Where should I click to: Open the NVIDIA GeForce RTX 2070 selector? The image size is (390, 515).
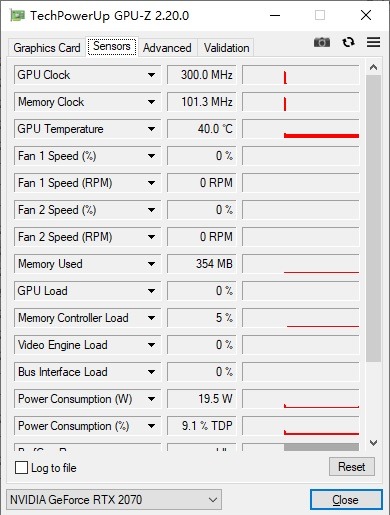(x=114, y=499)
